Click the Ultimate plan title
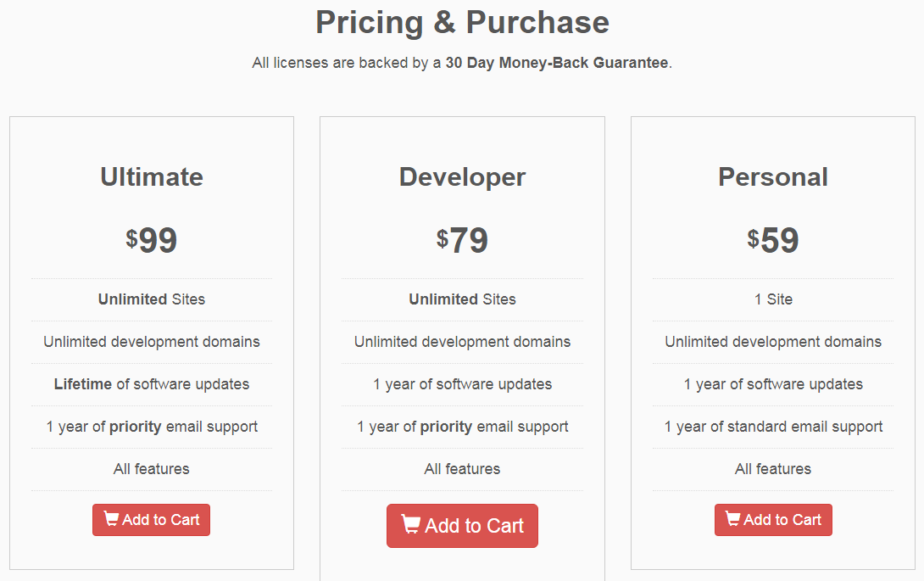The image size is (924, 581). [152, 176]
